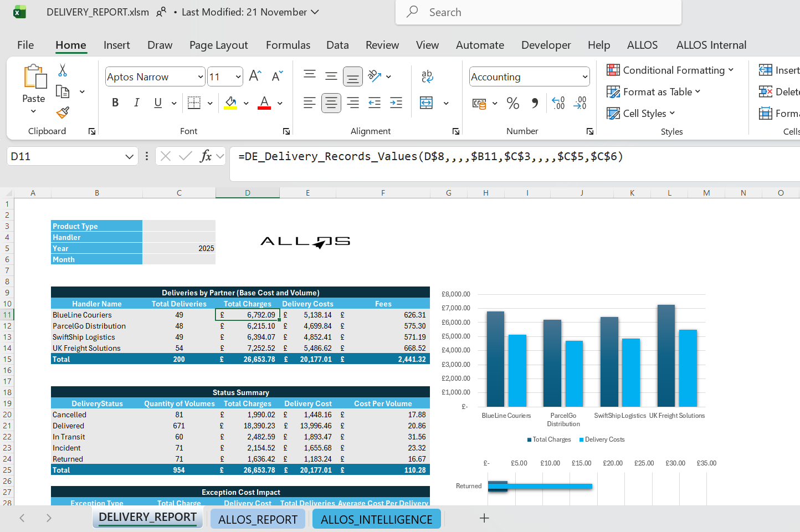Click Format as Table

[654, 91]
